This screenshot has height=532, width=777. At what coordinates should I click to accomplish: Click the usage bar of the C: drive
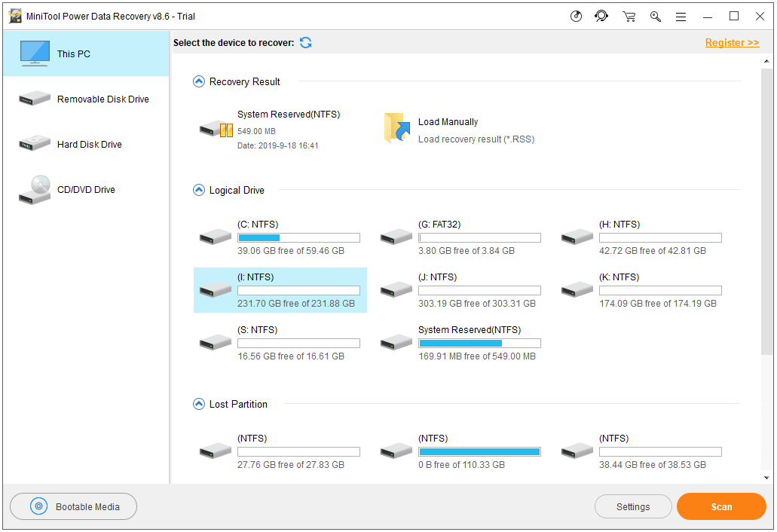point(298,237)
